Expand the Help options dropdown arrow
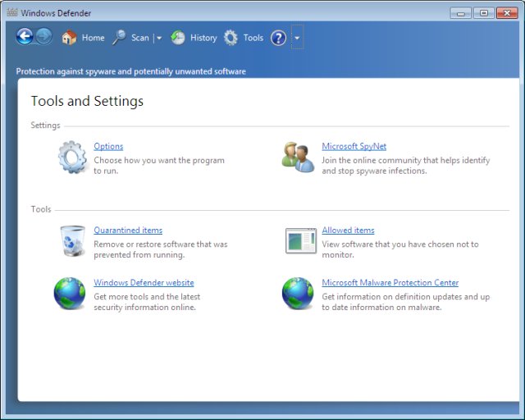Screen dimensions: 525x420 (297, 38)
